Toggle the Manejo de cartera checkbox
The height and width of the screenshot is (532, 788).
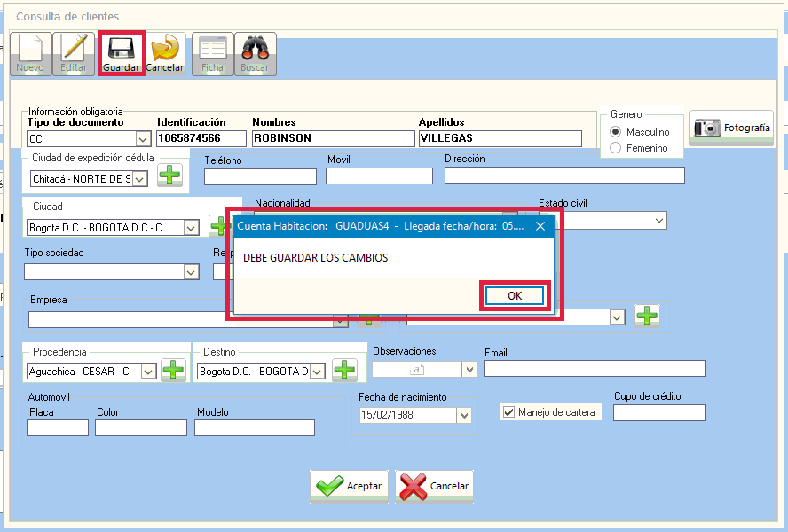click(508, 412)
